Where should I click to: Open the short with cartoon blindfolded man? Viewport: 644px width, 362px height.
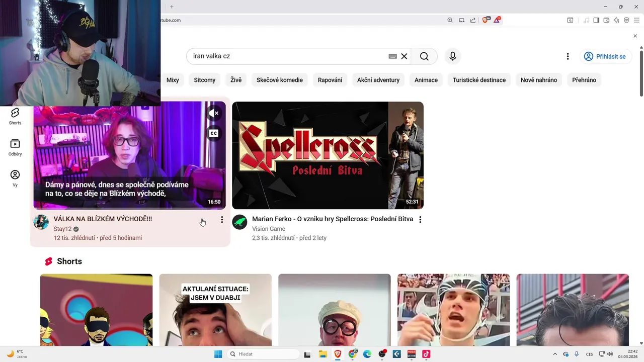coord(97,310)
